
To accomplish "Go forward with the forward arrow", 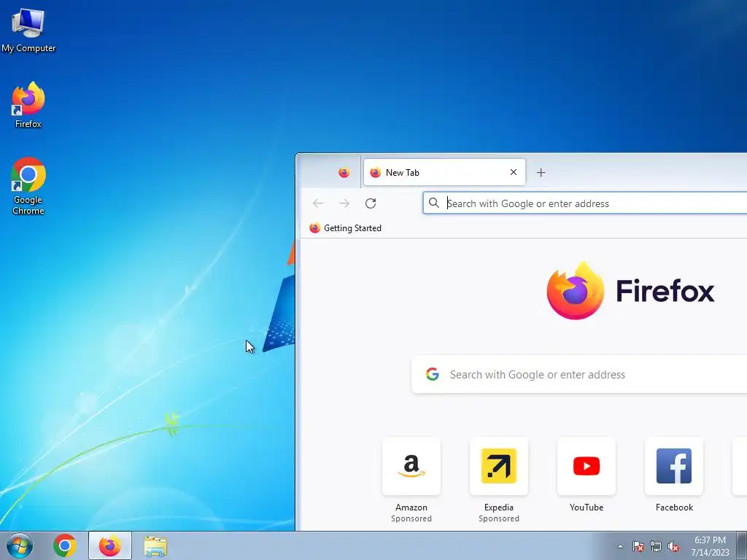I will [344, 203].
